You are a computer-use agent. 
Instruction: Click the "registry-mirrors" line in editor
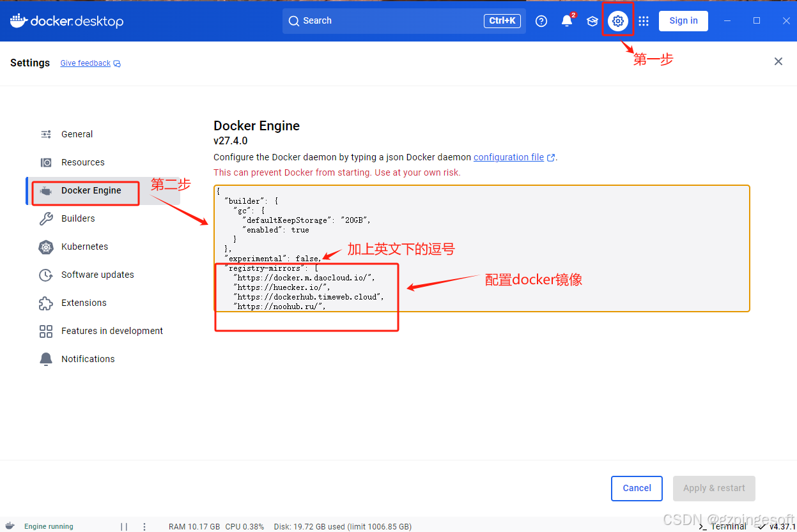point(271,268)
